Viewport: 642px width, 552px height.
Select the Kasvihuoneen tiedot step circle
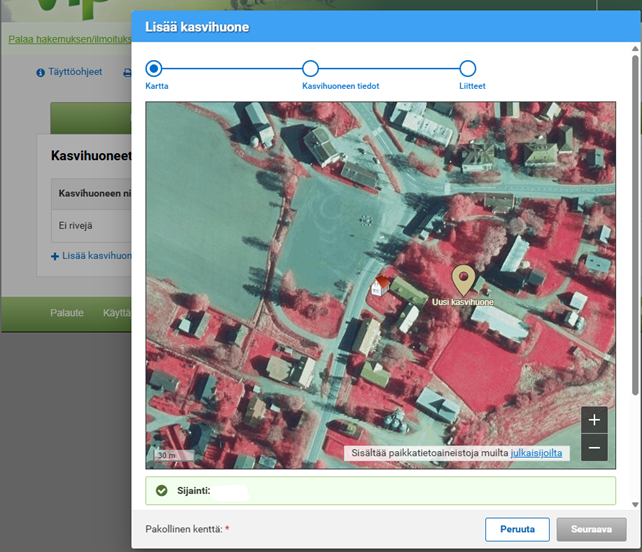coord(310,69)
